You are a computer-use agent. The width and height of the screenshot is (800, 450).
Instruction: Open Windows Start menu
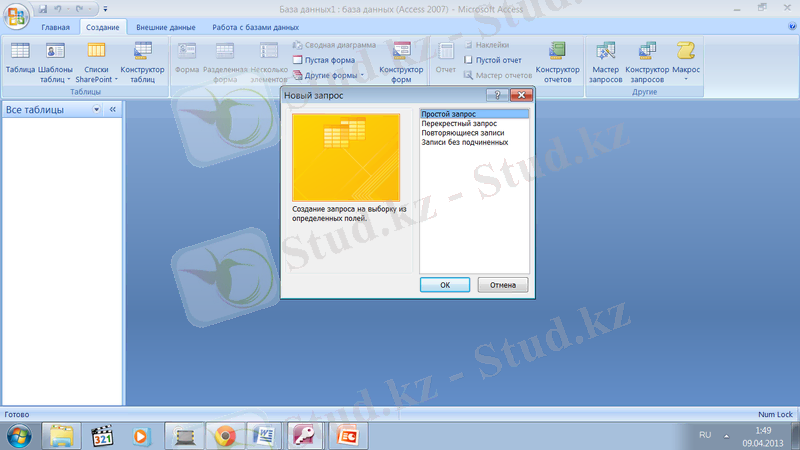pyautogui.click(x=19, y=436)
